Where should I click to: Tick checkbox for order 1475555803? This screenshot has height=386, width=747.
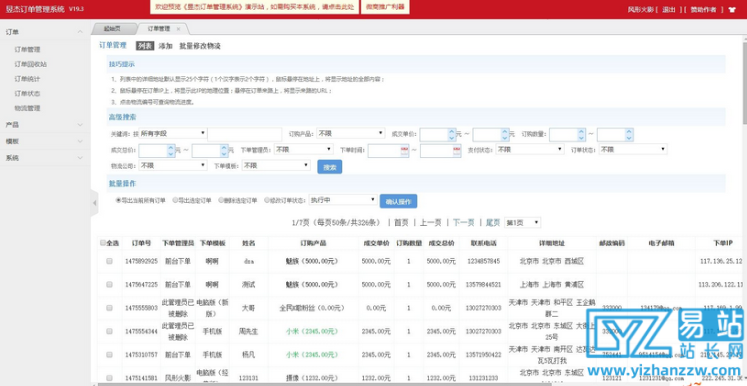(x=110, y=308)
